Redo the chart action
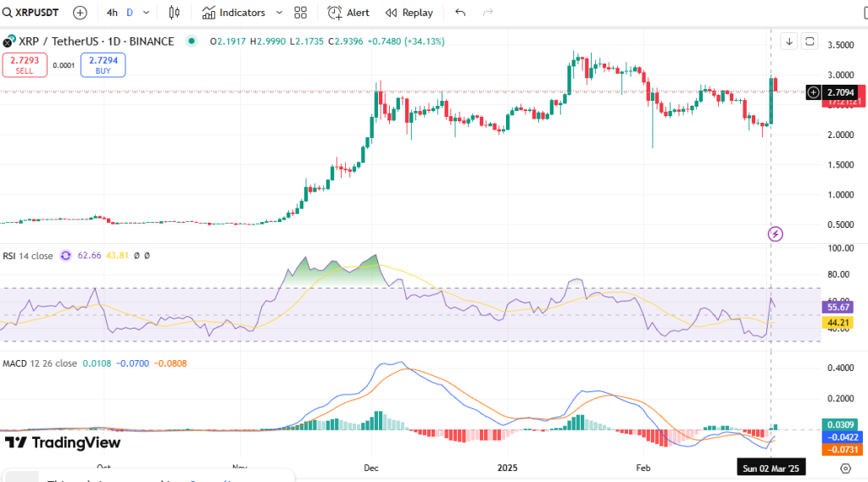868x482 pixels. tap(487, 13)
